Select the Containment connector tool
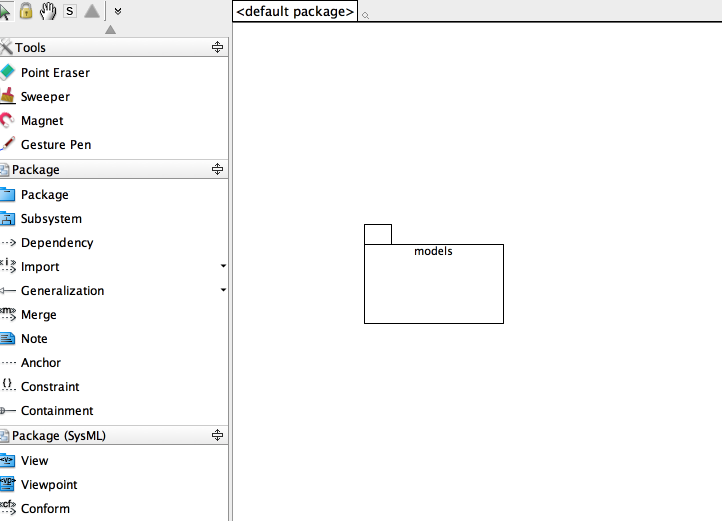 114,410
